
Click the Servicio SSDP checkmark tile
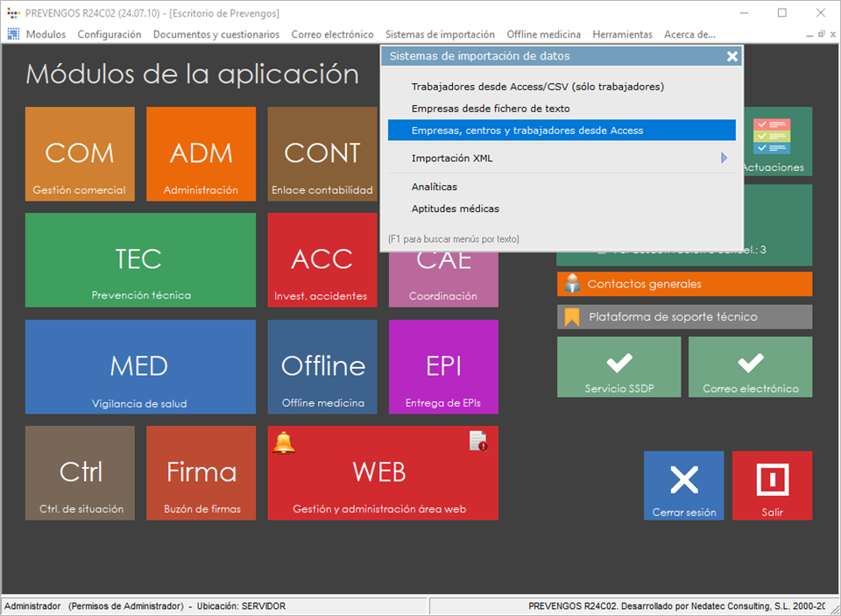click(618, 367)
